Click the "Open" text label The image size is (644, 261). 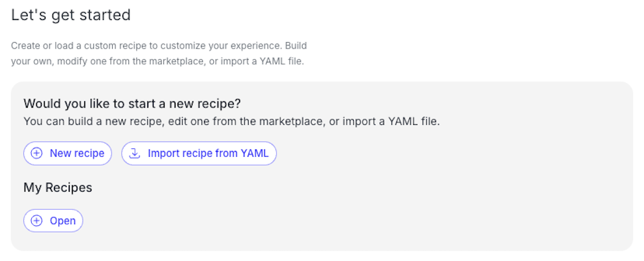tap(63, 221)
